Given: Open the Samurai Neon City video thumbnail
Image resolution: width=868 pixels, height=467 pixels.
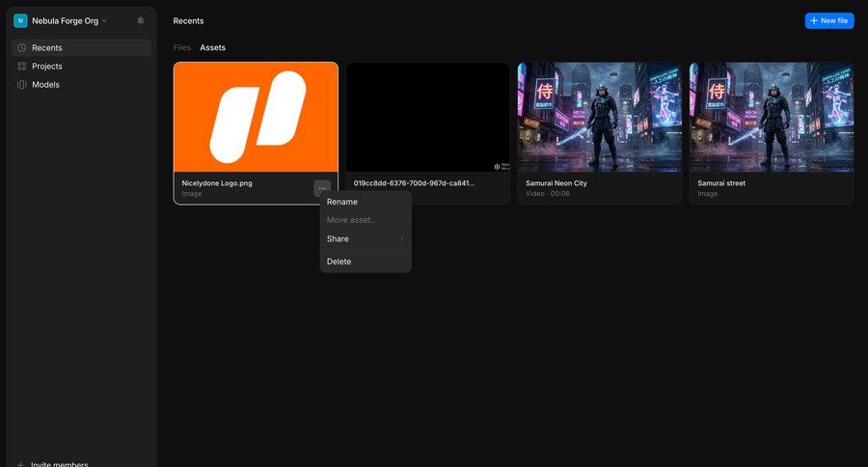Looking at the screenshot, I should tap(600, 117).
